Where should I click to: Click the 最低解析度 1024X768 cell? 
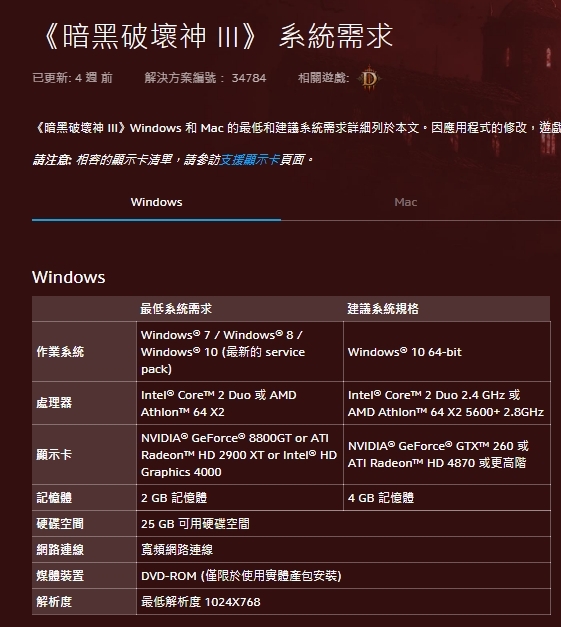point(343,602)
